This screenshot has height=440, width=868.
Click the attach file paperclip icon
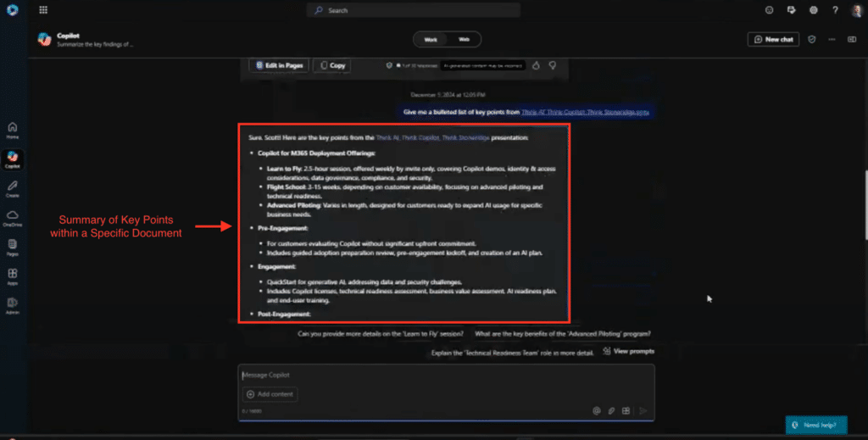pyautogui.click(x=611, y=411)
